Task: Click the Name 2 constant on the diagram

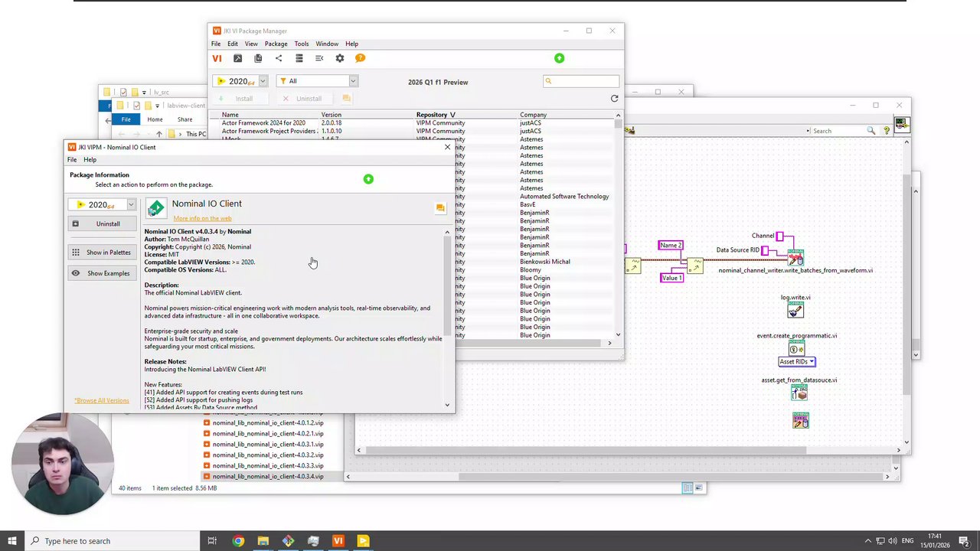Action: (x=671, y=245)
